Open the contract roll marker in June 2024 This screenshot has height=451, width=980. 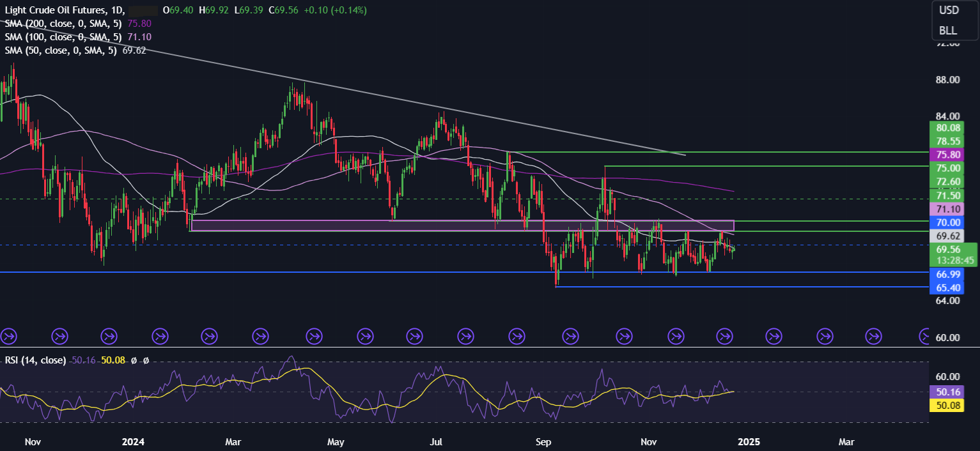(x=415, y=335)
